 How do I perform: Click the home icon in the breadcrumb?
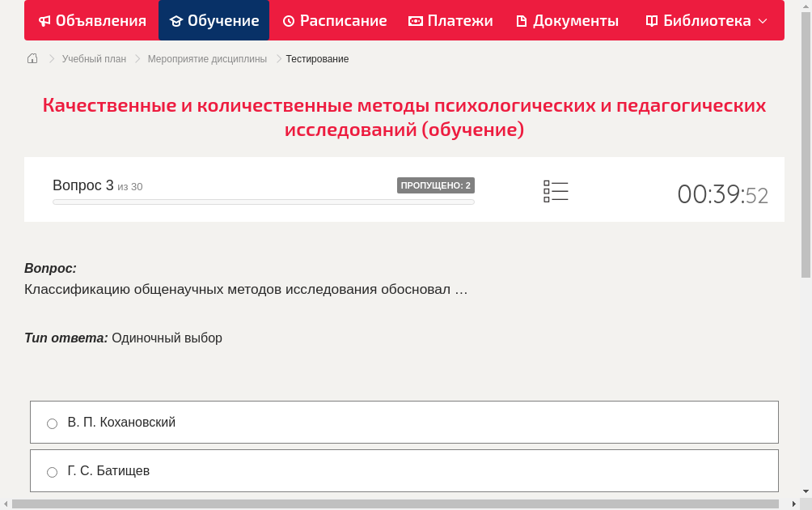click(x=32, y=58)
